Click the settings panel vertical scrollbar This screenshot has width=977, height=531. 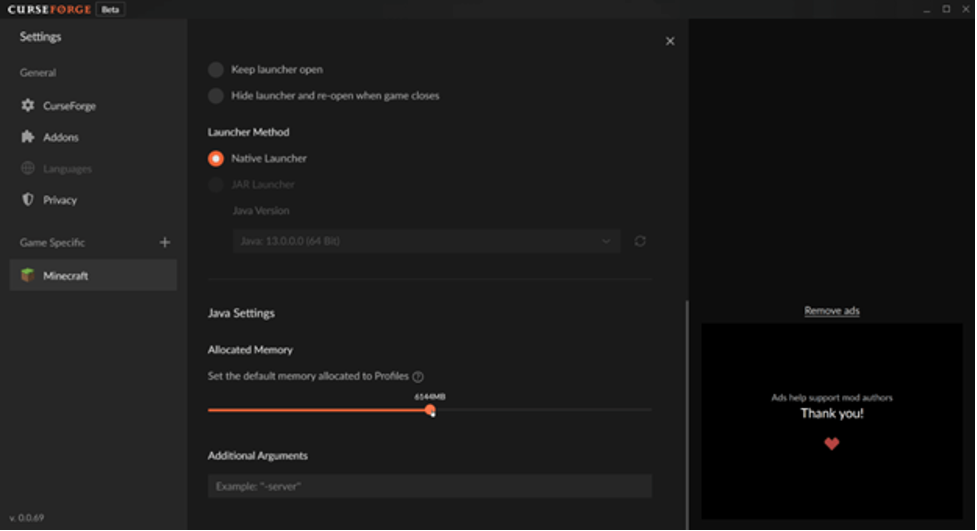coord(687,410)
